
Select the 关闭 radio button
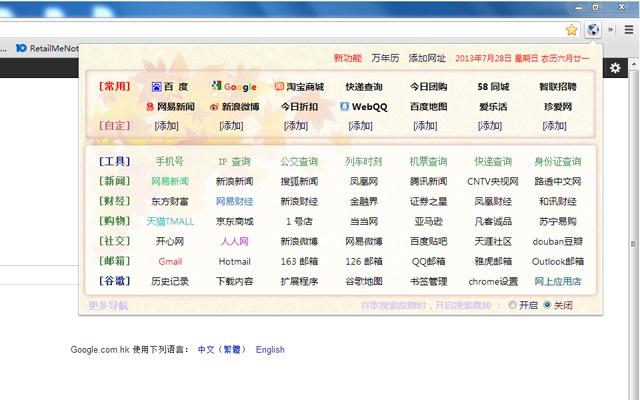(x=547, y=305)
